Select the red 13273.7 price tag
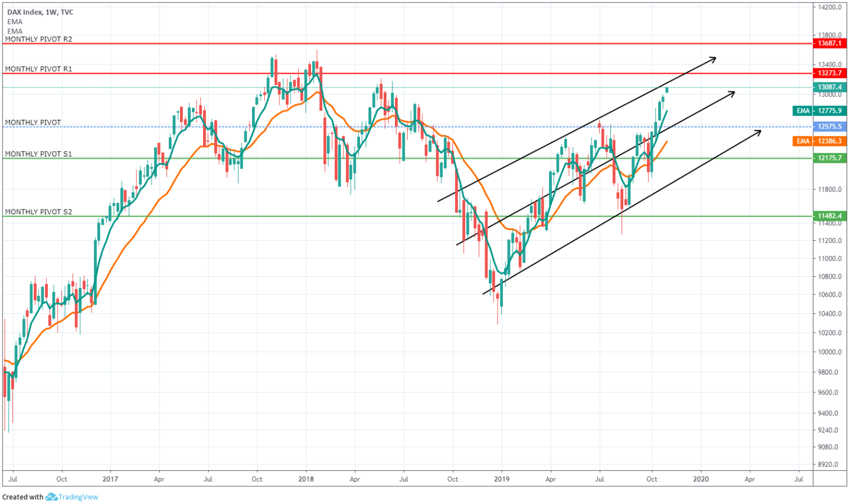The height and width of the screenshot is (504, 850). click(829, 73)
